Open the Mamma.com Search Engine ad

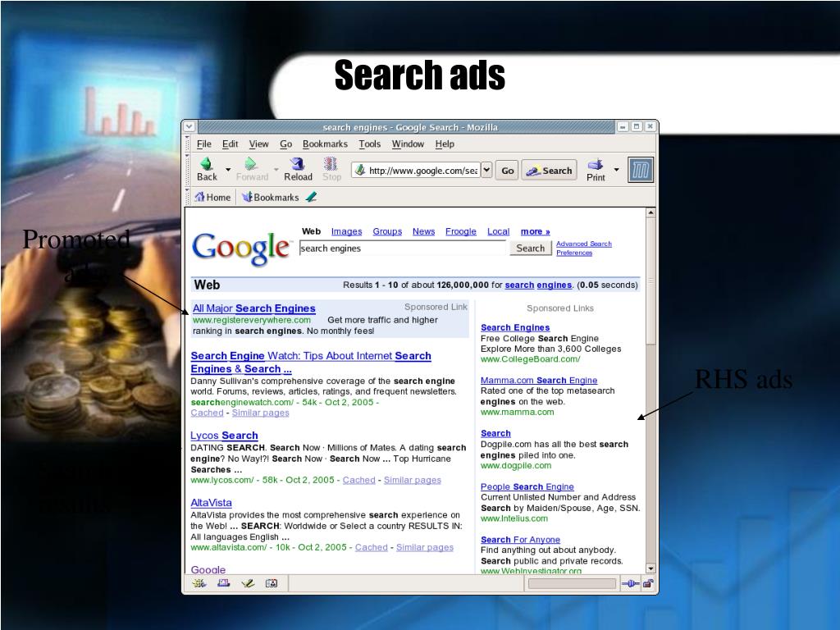coord(539,381)
